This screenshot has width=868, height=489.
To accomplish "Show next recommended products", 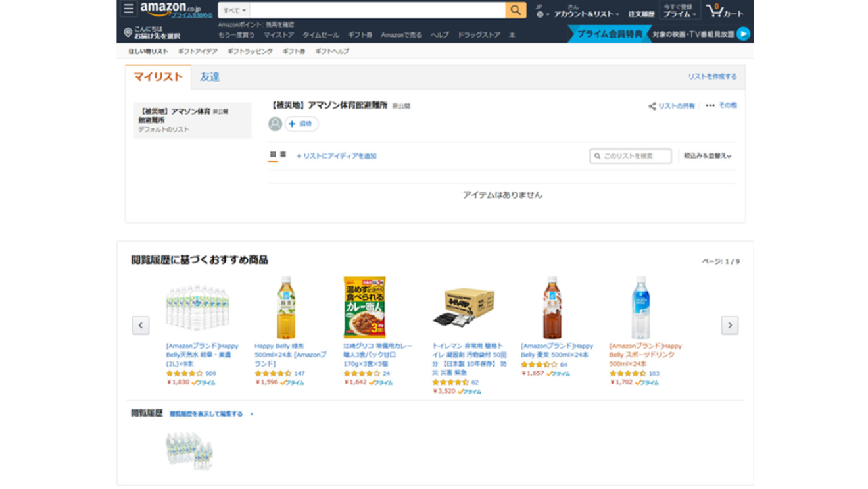I will [x=729, y=325].
